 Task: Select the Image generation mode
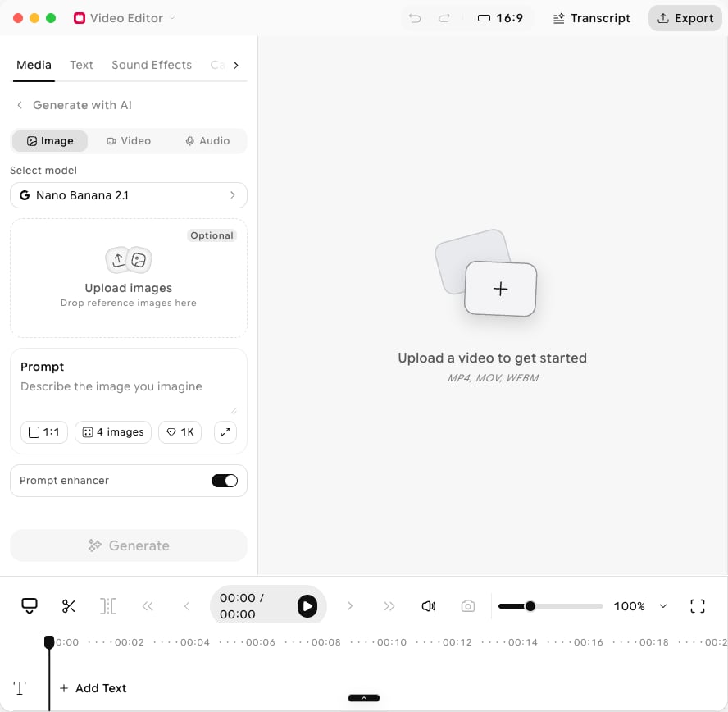[50, 141]
